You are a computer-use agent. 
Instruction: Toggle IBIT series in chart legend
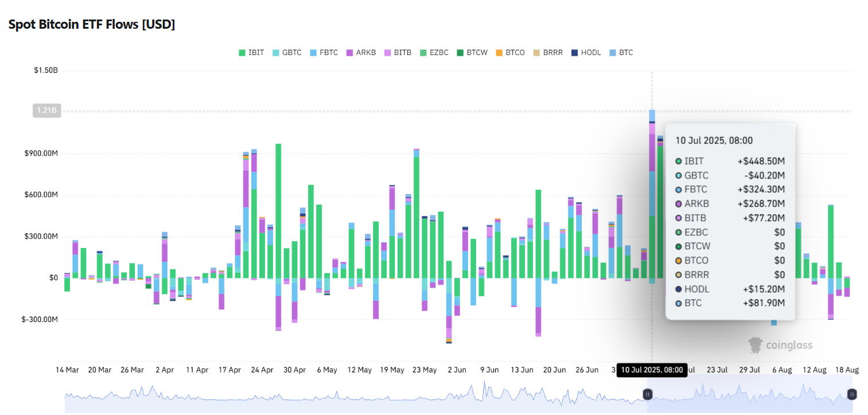coord(251,53)
